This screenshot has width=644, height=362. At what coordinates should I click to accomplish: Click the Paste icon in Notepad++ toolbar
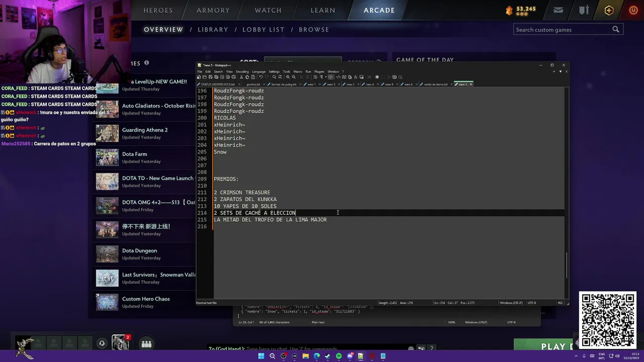pyautogui.click(x=253, y=77)
